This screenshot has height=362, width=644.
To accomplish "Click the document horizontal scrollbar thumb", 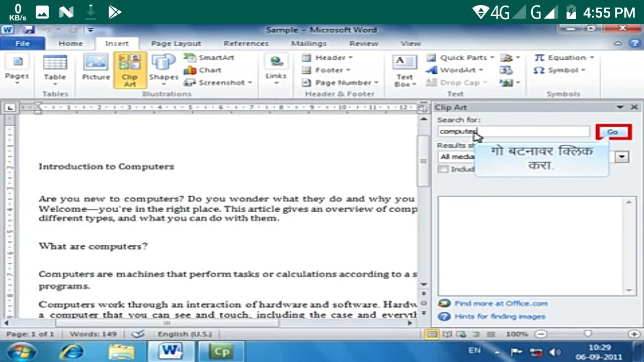I will point(167,323).
